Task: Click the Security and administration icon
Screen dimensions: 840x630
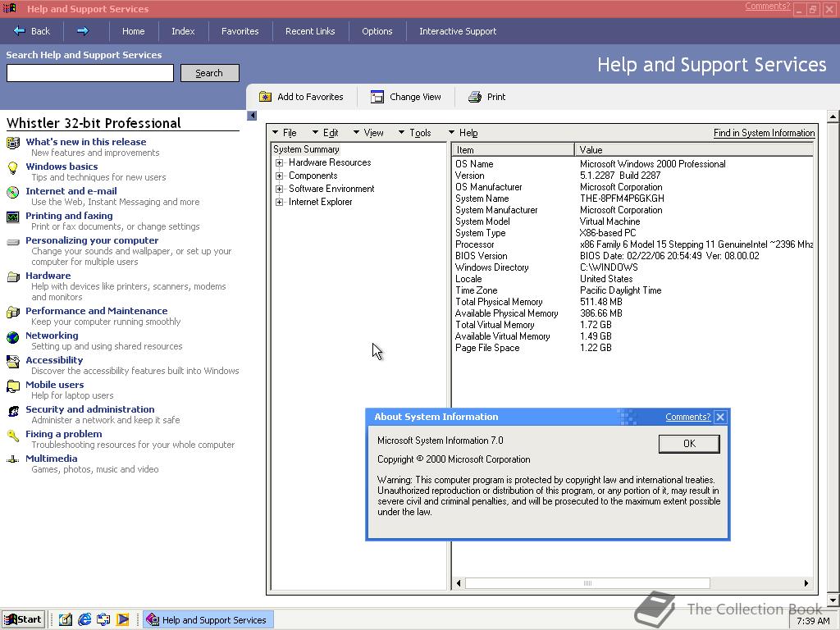Action: (13, 411)
